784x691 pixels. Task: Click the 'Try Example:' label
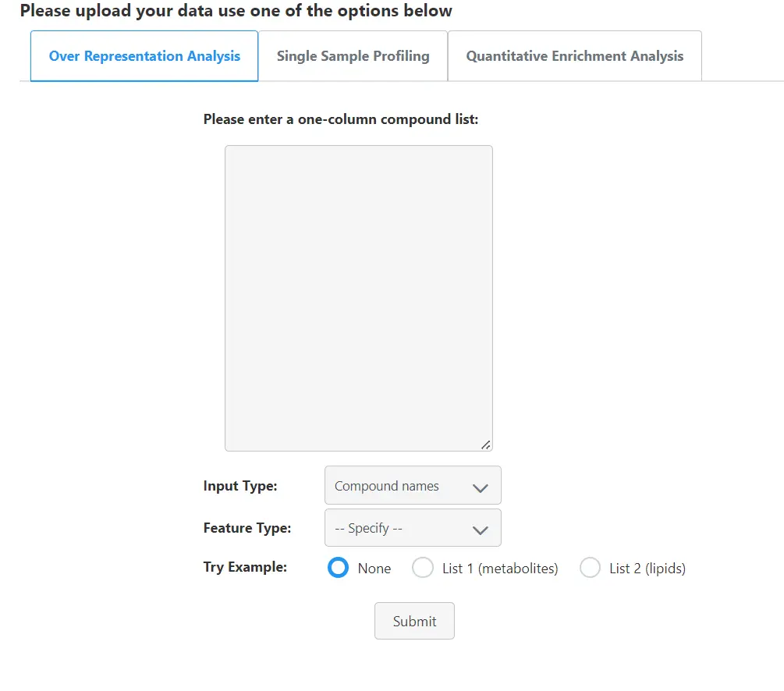click(x=245, y=567)
